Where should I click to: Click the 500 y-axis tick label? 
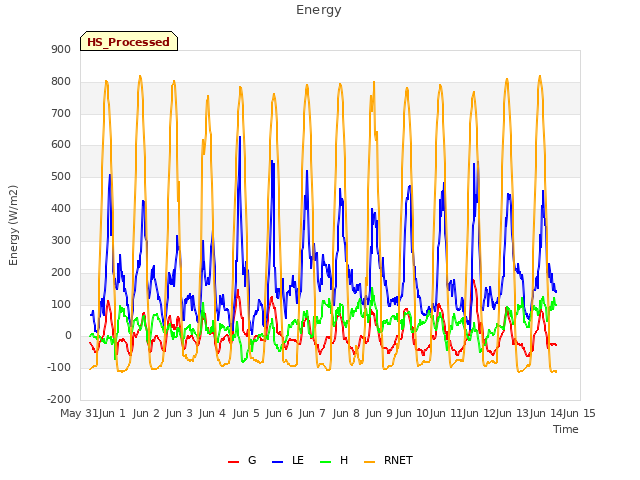(61, 177)
